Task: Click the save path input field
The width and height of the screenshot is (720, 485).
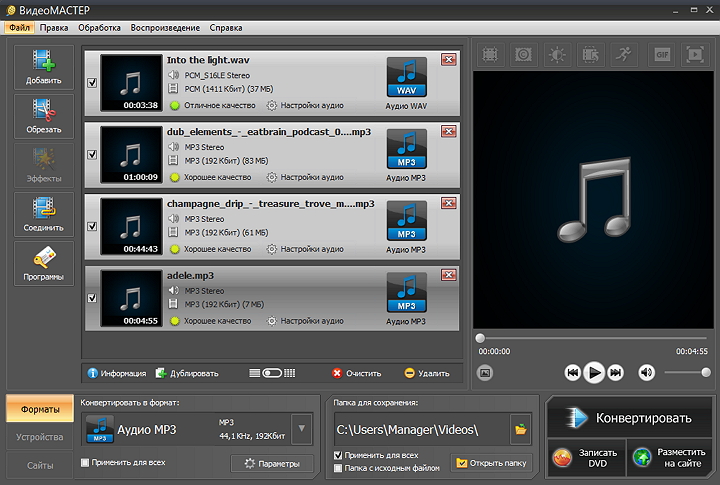Action: (x=422, y=429)
